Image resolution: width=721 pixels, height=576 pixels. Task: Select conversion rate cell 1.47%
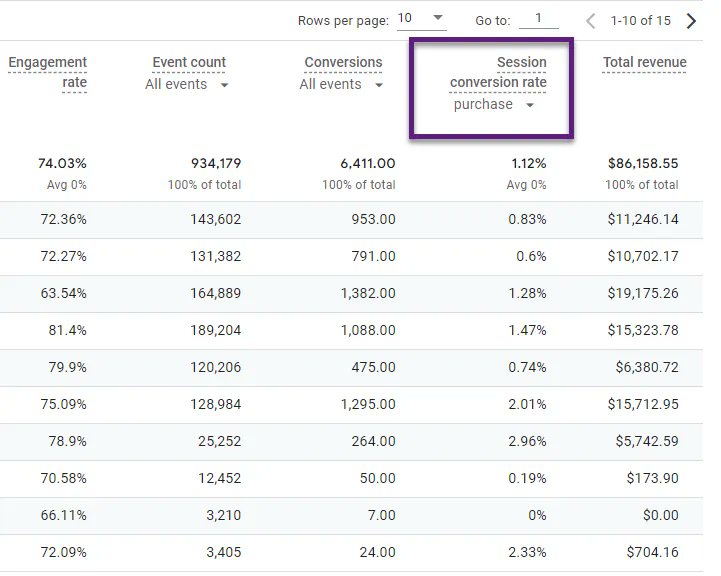pyautogui.click(x=527, y=330)
